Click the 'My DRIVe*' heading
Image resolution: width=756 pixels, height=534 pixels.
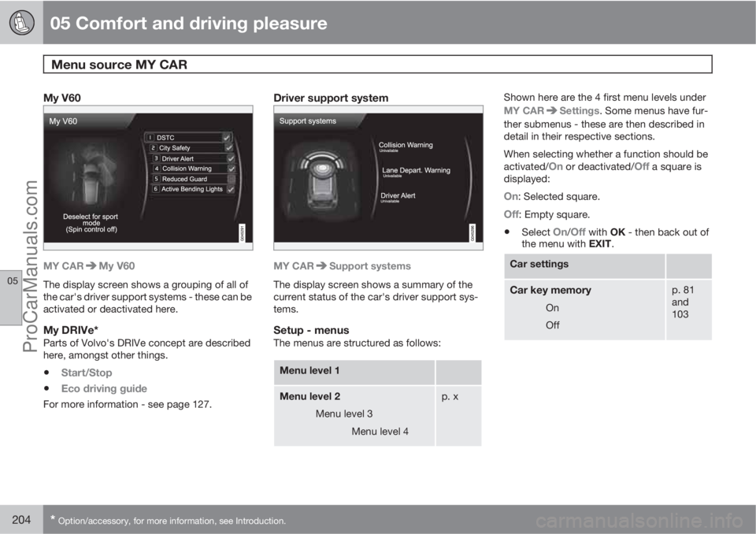coord(71,330)
